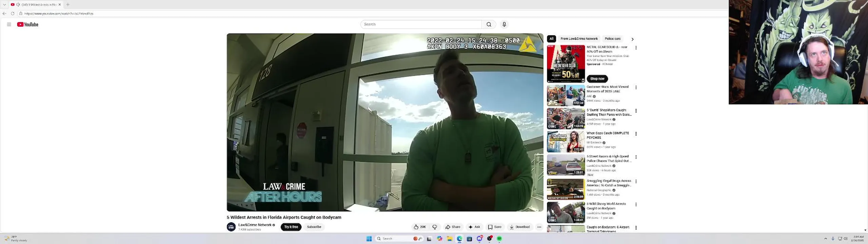
Task: Show more filter chips with right chevron
Action: [632, 39]
